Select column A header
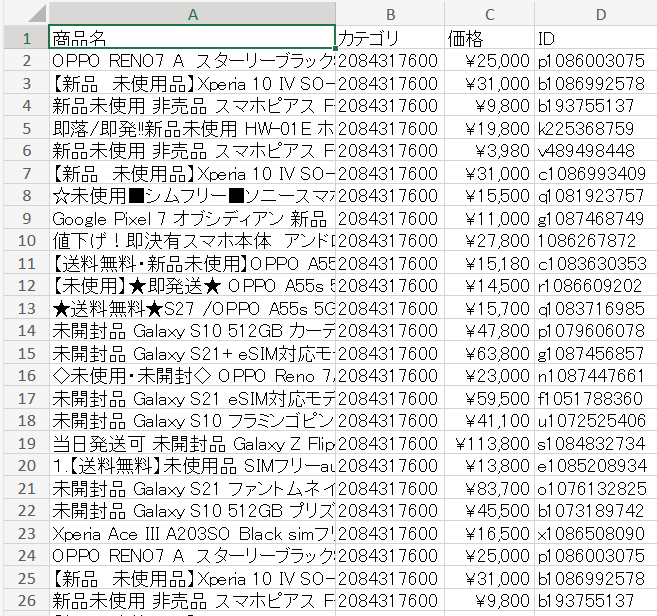The image size is (657, 616). point(192,14)
